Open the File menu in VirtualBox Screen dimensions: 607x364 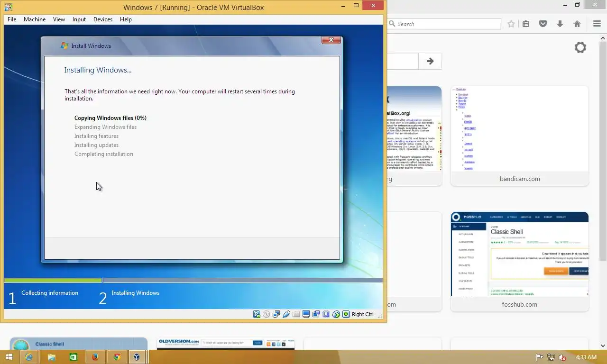point(12,19)
